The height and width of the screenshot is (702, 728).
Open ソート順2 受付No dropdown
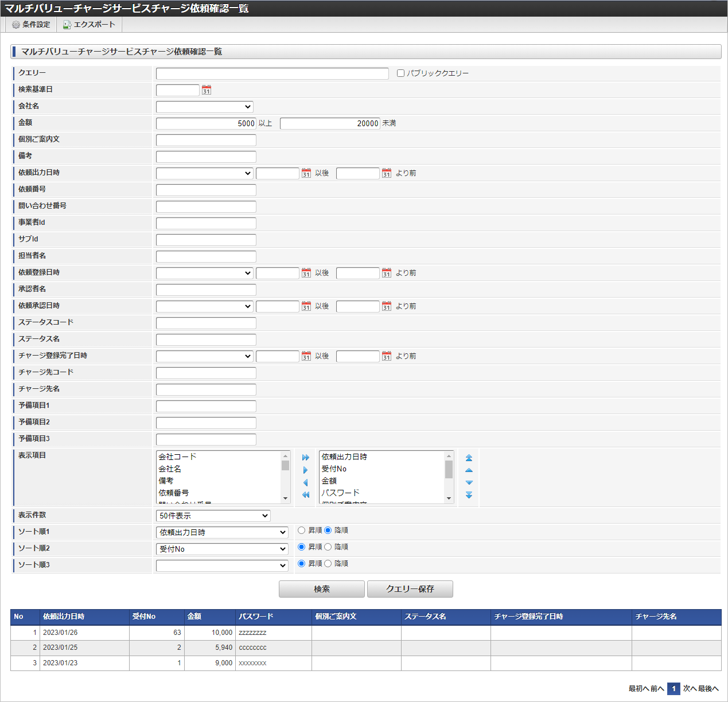pyautogui.click(x=222, y=549)
